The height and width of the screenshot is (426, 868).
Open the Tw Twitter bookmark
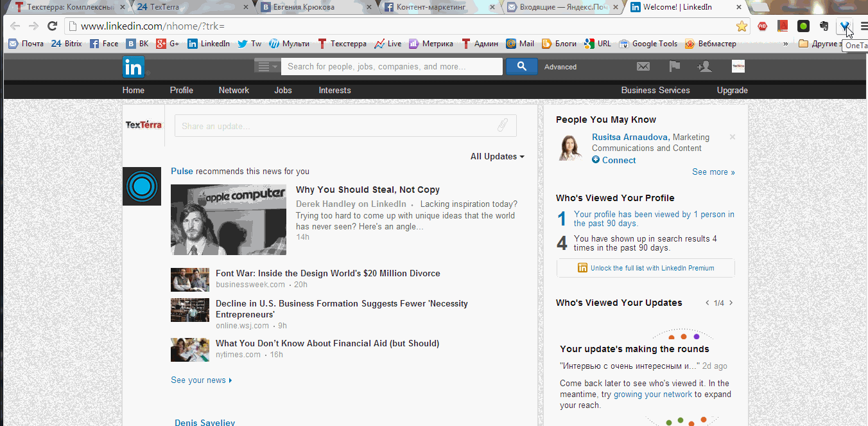click(x=249, y=44)
